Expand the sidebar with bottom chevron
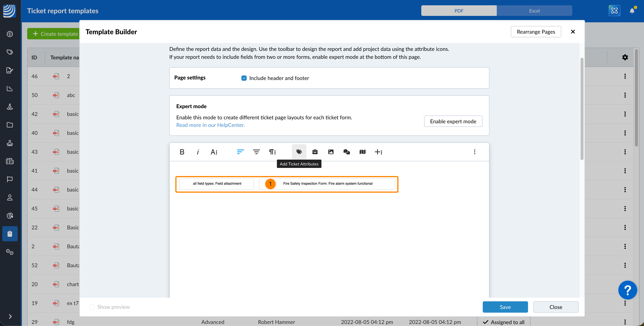This screenshot has height=326, width=644. [x=10, y=317]
